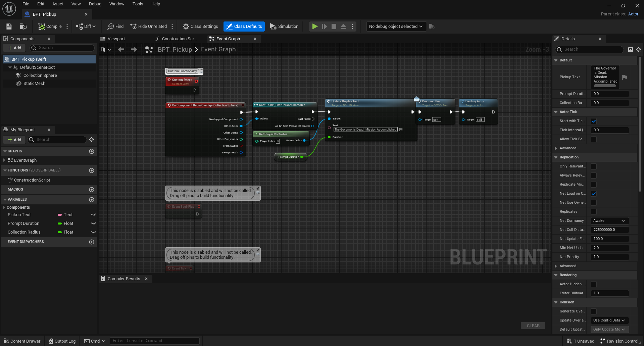This screenshot has width=644, height=346.
Task: Open the Tools menu
Action: tap(138, 4)
